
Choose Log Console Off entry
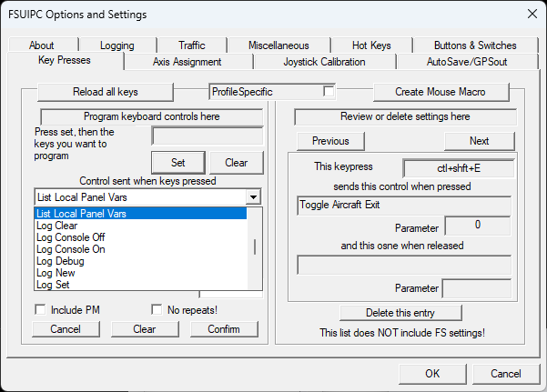coord(140,237)
